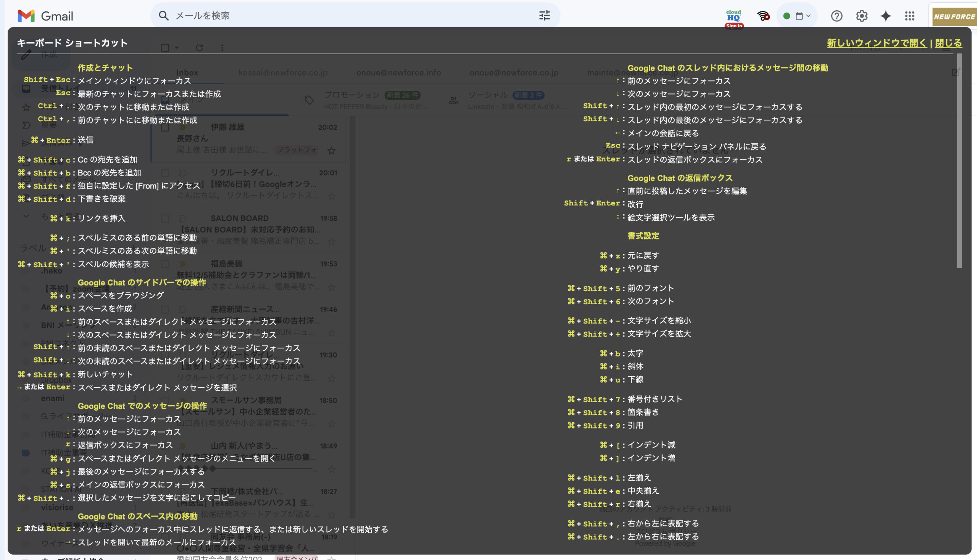This screenshot has height=560, width=977.
Task: Click 新しいウィンドウで開く link
Action: pyautogui.click(x=877, y=43)
